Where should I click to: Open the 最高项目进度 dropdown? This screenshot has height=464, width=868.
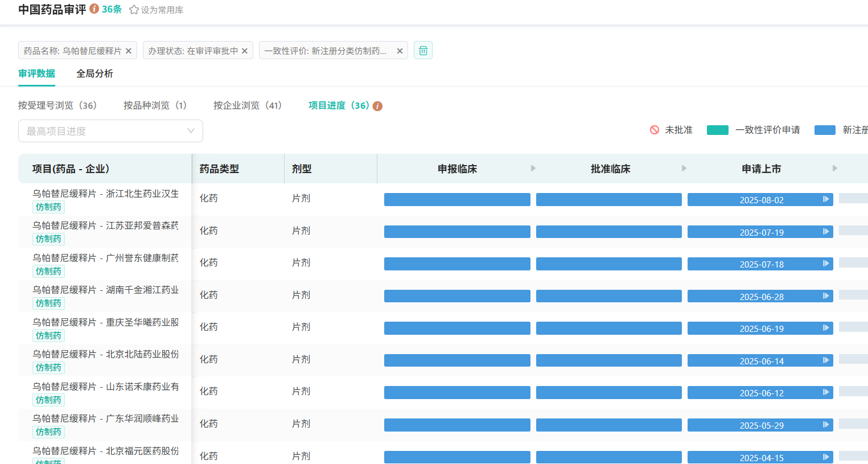tap(110, 131)
